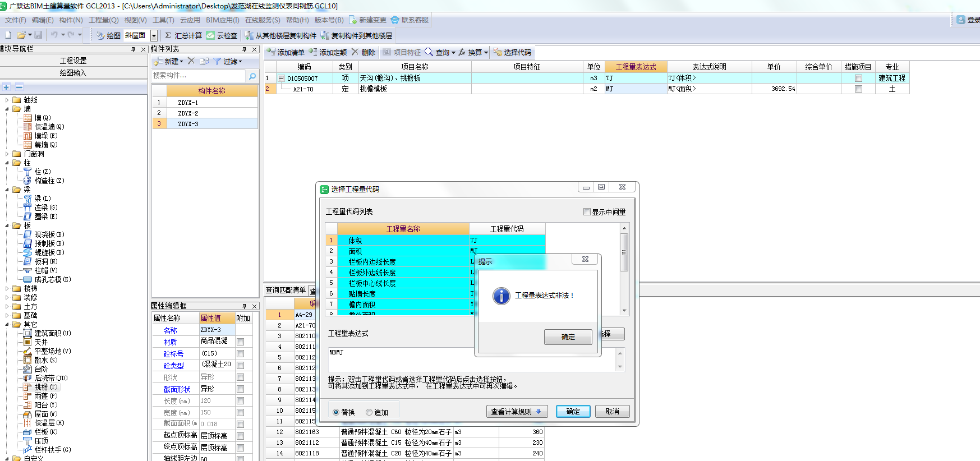Open the 工程量(Q) menu
The image size is (980, 461).
(104, 20)
